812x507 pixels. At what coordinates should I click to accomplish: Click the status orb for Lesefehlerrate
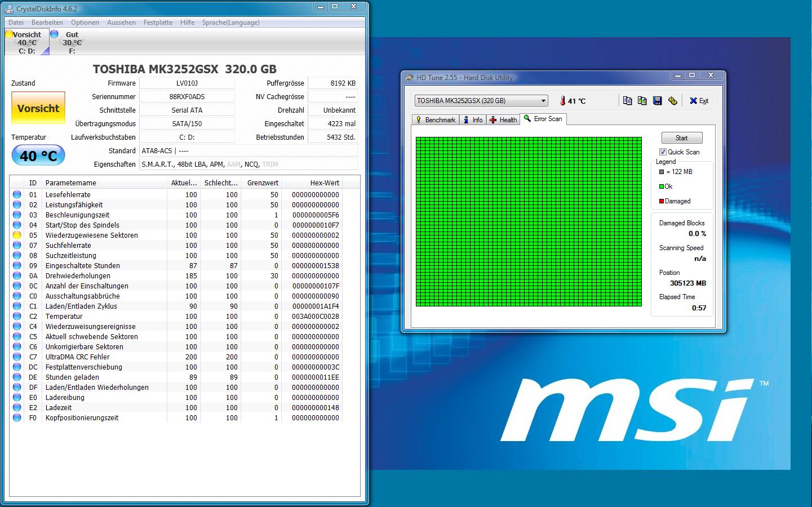click(x=17, y=194)
